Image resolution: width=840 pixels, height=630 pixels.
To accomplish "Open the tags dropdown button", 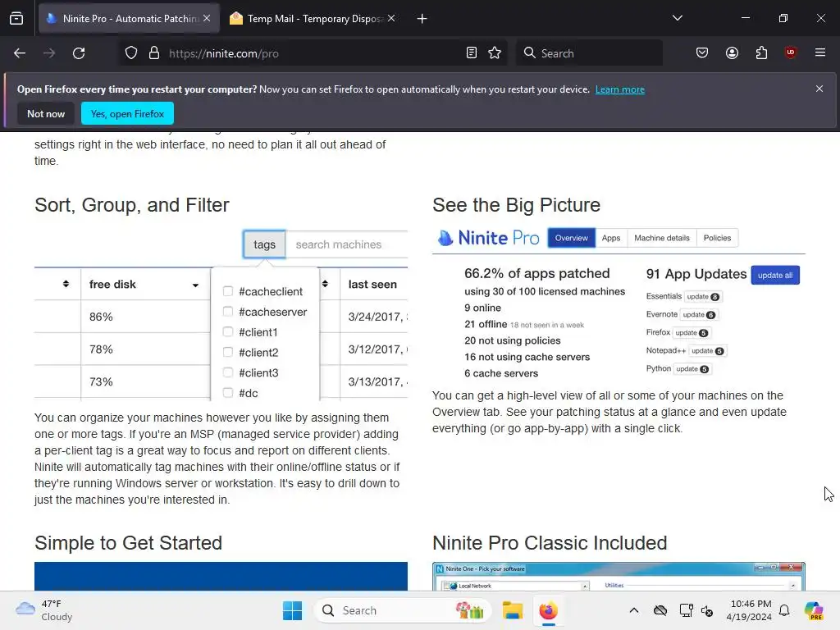I will point(264,244).
